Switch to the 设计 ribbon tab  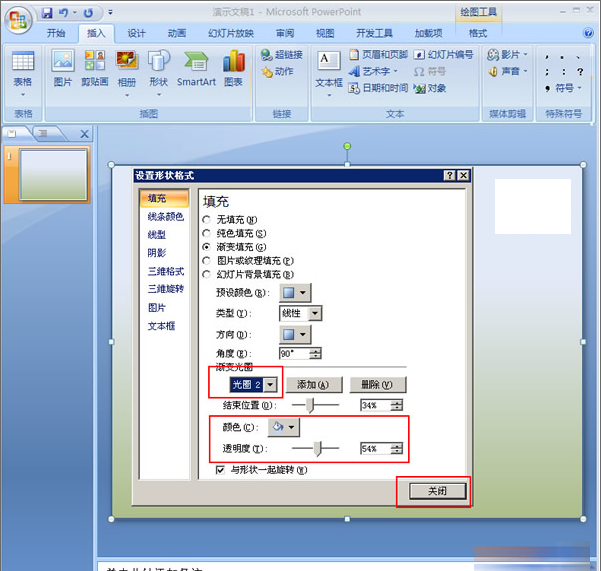136,33
